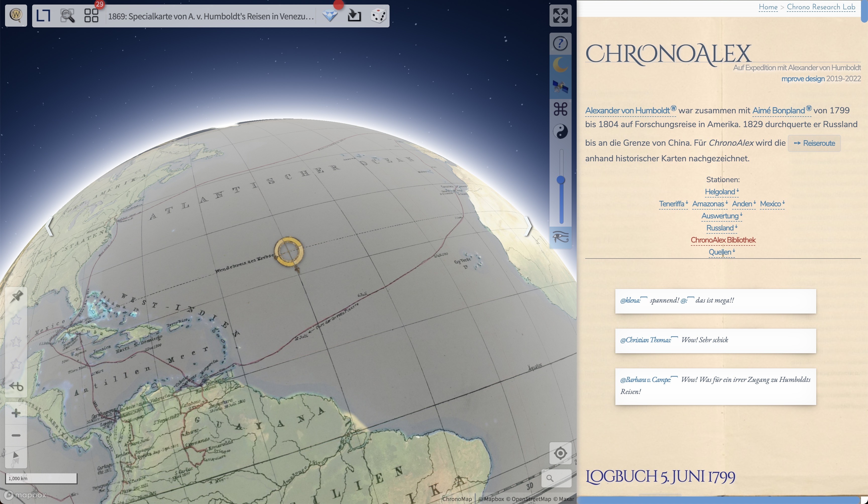Click the pushpin icon on left sidebar
Screen dimensions: 868x504
[x=16, y=297]
